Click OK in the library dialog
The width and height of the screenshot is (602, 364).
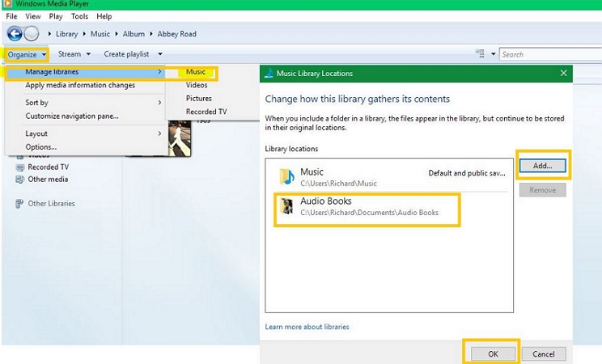pyautogui.click(x=494, y=354)
